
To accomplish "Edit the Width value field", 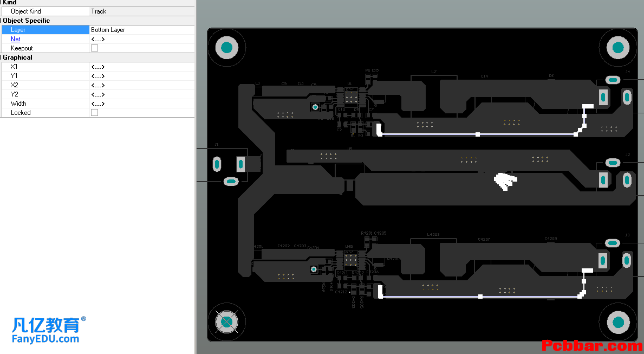I will click(x=142, y=104).
